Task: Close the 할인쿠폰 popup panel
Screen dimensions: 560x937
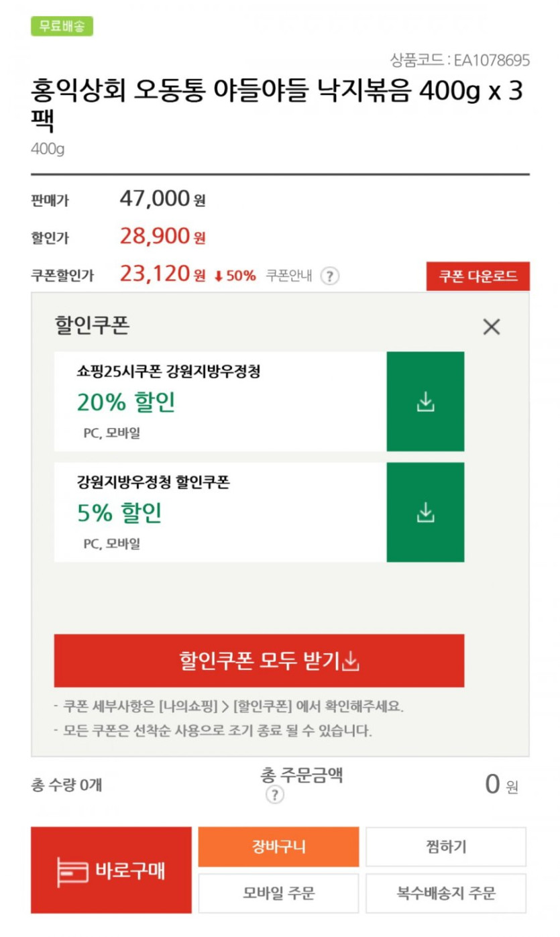Action: [492, 327]
